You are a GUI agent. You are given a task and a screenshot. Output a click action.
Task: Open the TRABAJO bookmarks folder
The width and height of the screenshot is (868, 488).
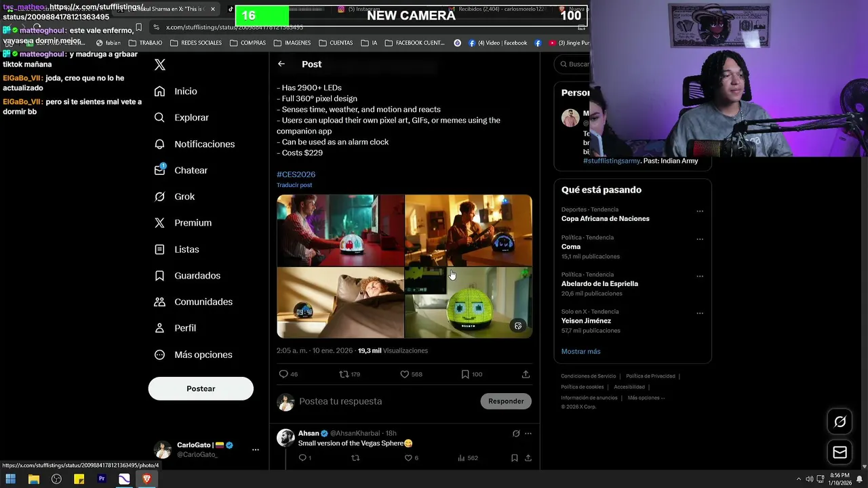click(146, 43)
